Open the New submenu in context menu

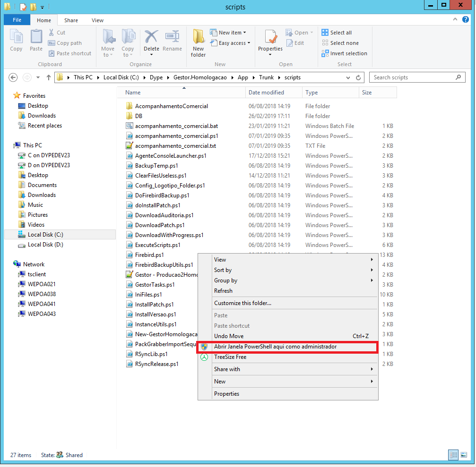[x=288, y=382]
